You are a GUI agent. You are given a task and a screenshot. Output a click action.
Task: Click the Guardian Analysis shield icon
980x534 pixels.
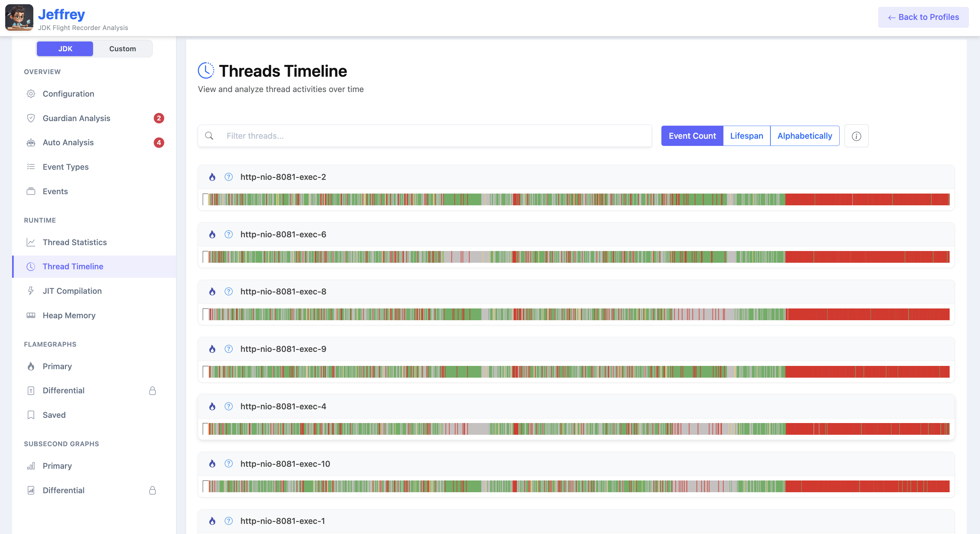tap(31, 118)
